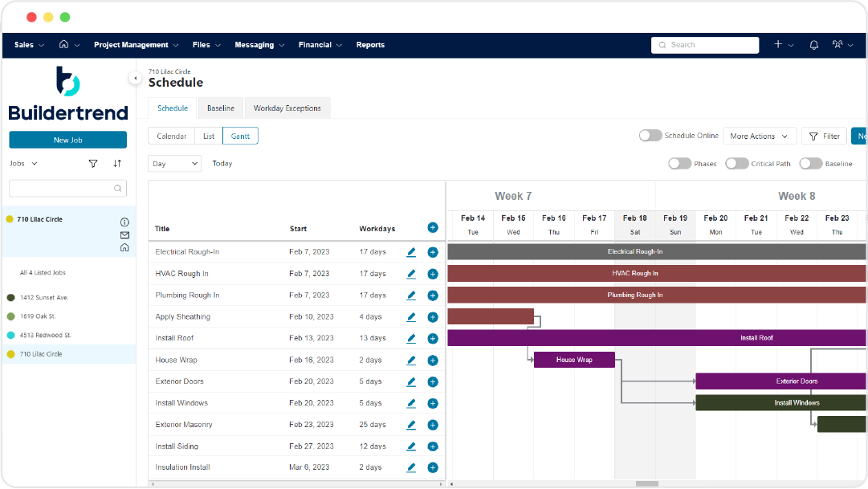Screen dimensions: 868x489
Task: Open notifications via the bell icon
Action: click(x=813, y=45)
